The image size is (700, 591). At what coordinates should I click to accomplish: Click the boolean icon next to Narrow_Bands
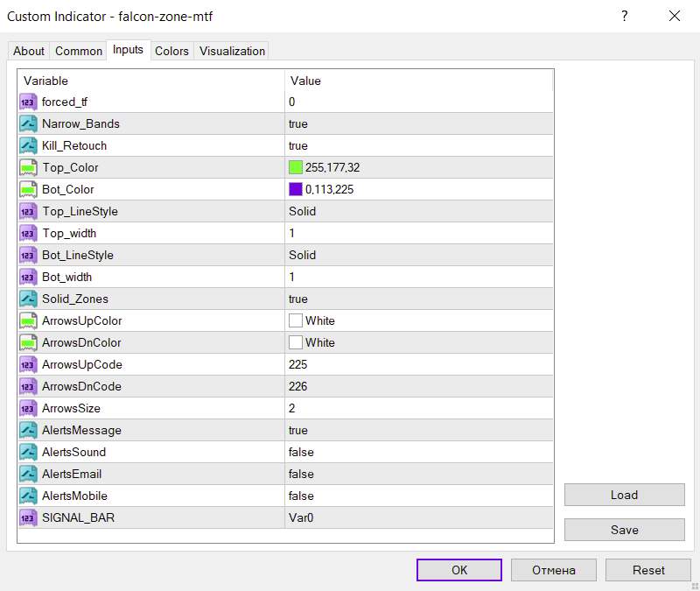pos(27,123)
